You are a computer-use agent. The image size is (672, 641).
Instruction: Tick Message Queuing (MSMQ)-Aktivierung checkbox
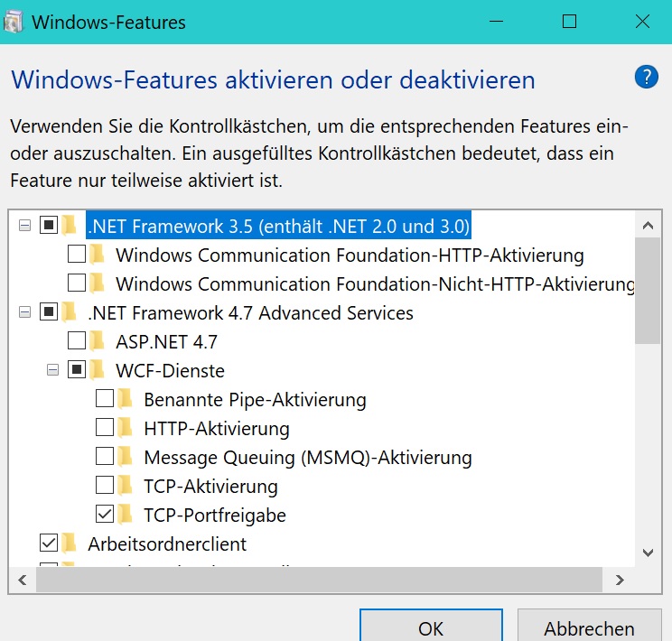pyautogui.click(x=105, y=456)
